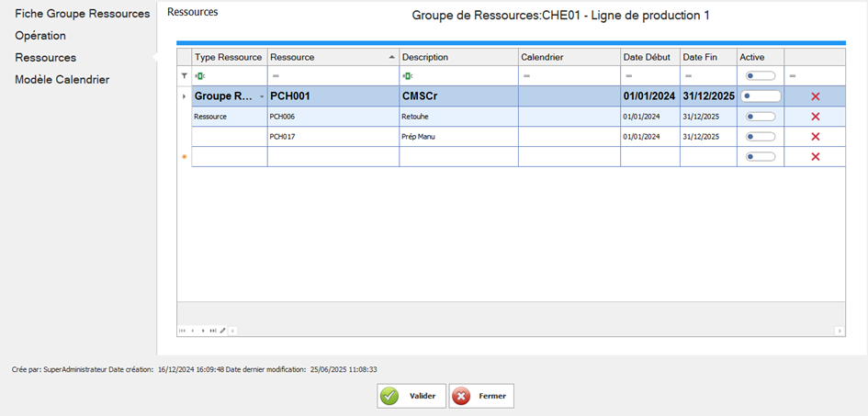Toggle Active switch for PCH006
The image size is (868, 416).
click(x=761, y=117)
